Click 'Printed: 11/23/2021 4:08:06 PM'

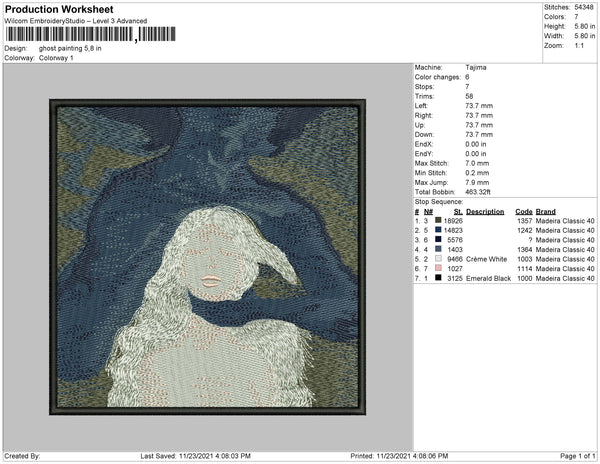coord(399,456)
